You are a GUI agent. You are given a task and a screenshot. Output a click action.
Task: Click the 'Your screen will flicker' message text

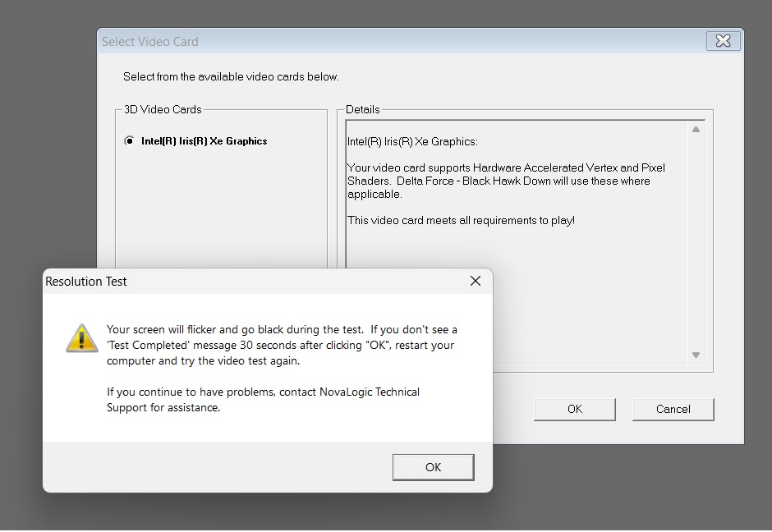coord(283,345)
